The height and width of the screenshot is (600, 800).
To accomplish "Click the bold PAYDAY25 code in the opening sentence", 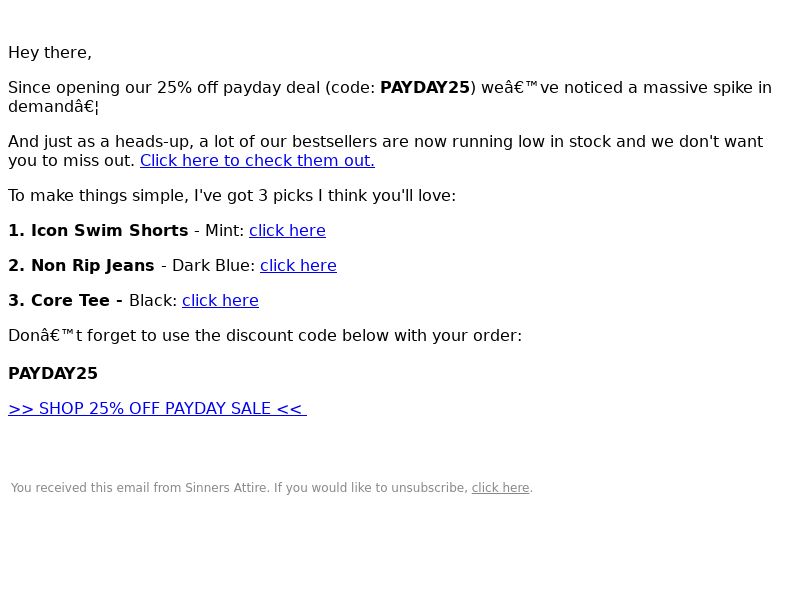I will coord(425,88).
